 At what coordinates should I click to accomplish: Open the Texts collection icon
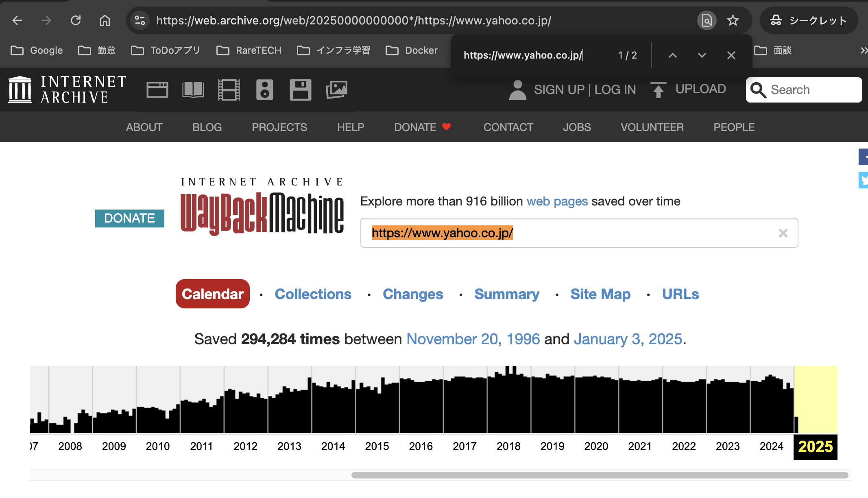(x=193, y=90)
